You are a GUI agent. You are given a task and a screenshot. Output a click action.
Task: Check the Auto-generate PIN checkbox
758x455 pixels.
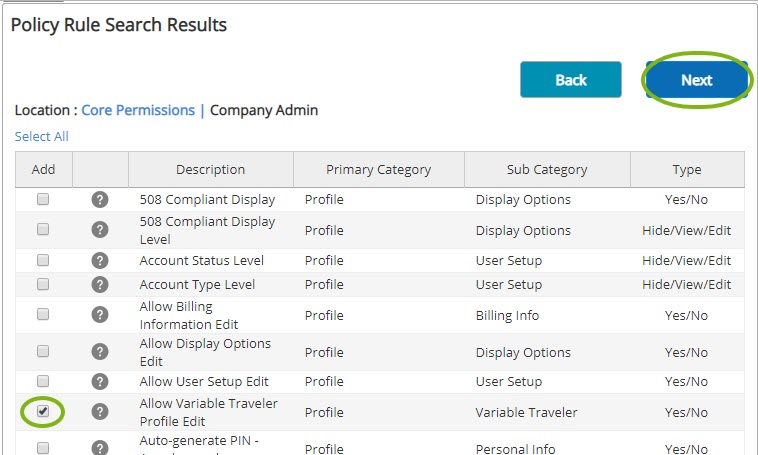[x=43, y=448]
